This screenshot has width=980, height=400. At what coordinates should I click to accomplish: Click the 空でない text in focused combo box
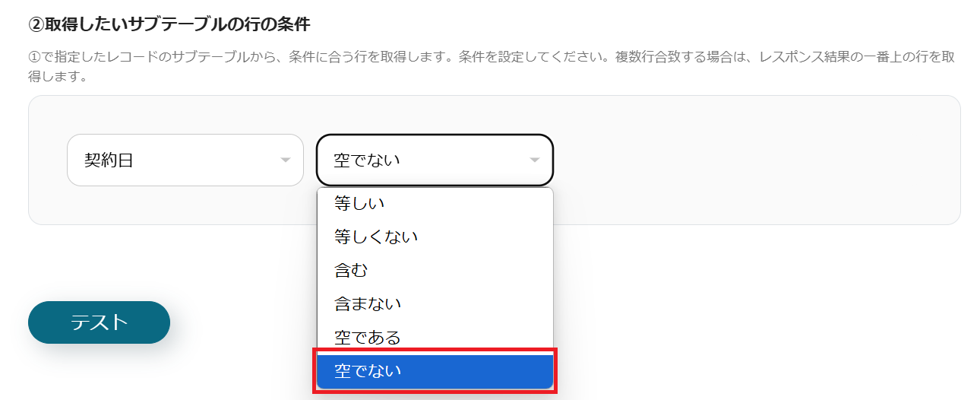point(367,160)
